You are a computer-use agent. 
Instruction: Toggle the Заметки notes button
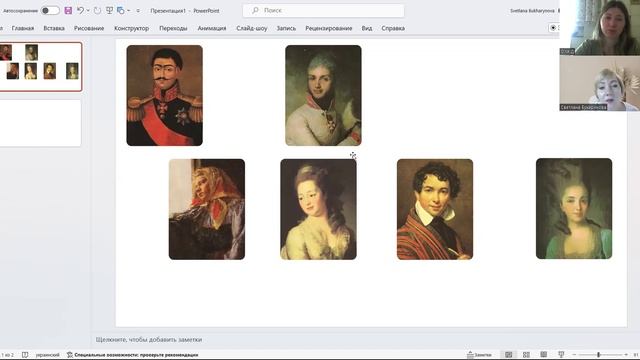coord(480,355)
